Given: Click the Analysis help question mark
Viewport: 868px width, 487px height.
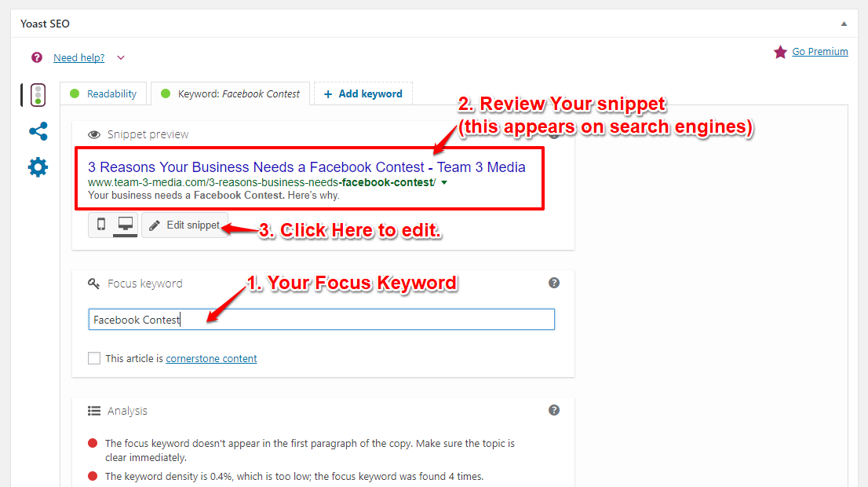Looking at the screenshot, I should 553,410.
